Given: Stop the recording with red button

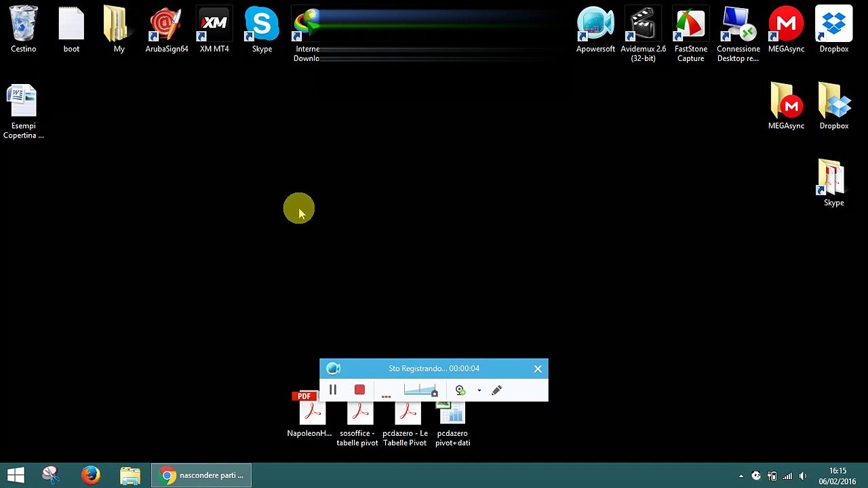Looking at the screenshot, I should 359,390.
